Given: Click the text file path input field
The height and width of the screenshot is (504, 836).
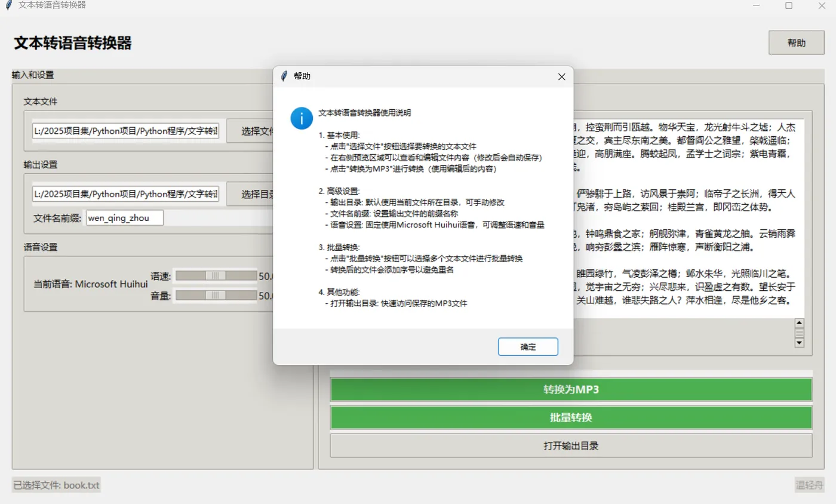Looking at the screenshot, I should [x=125, y=131].
